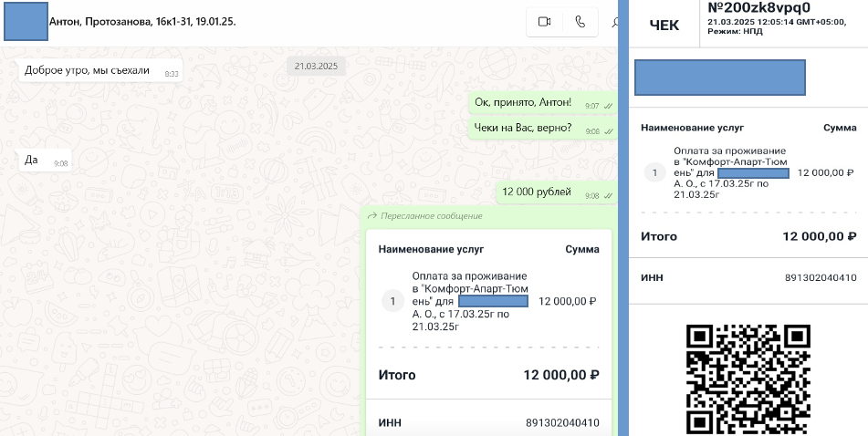The width and height of the screenshot is (868, 436).
Task: Click double-check read status on '12 000 рублей'
Action: coord(609,196)
